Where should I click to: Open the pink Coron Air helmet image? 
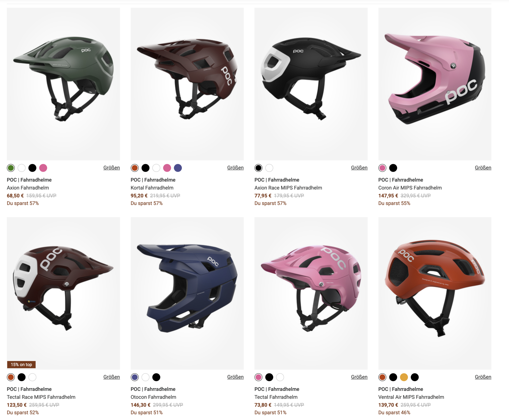(x=435, y=84)
